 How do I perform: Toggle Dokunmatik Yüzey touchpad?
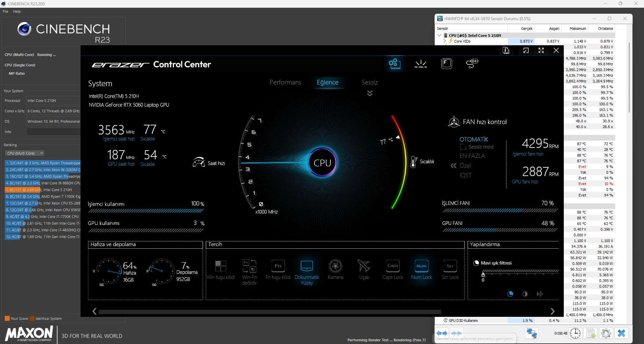pyautogui.click(x=307, y=272)
